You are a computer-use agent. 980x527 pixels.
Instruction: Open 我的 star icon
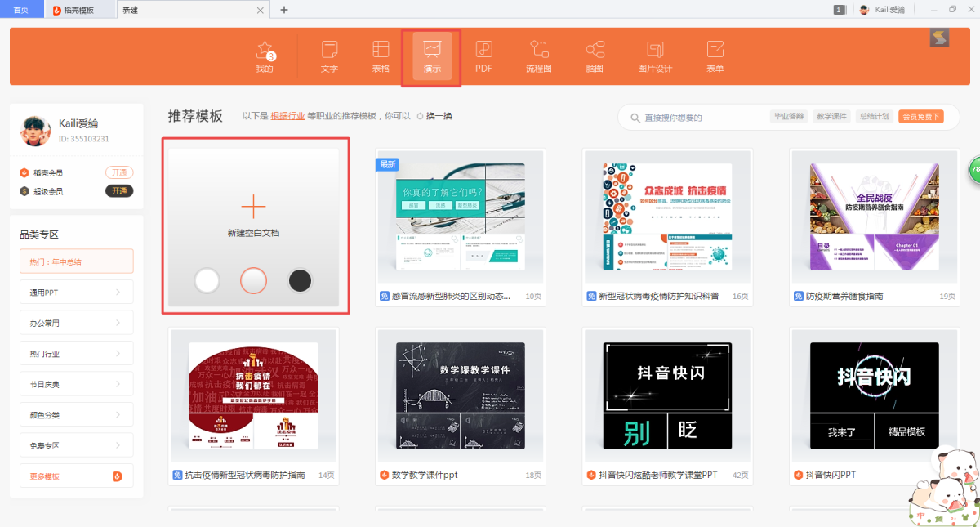tap(265, 56)
